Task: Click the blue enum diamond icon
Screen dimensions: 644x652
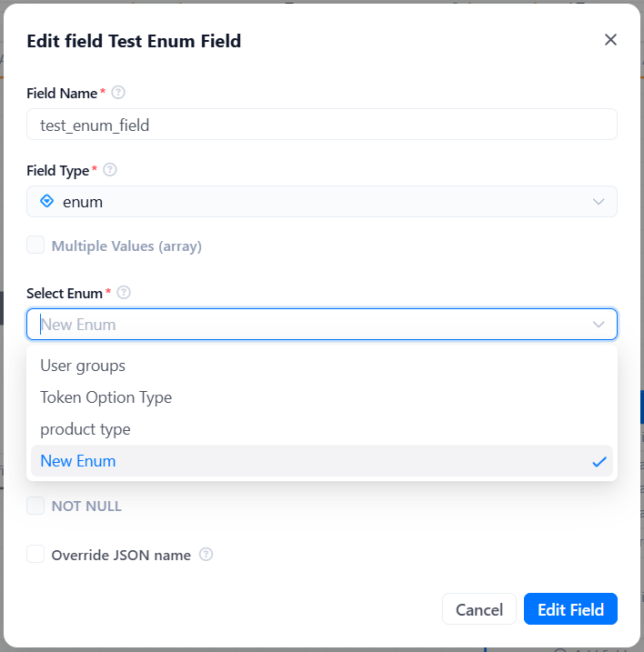Action: point(47,201)
